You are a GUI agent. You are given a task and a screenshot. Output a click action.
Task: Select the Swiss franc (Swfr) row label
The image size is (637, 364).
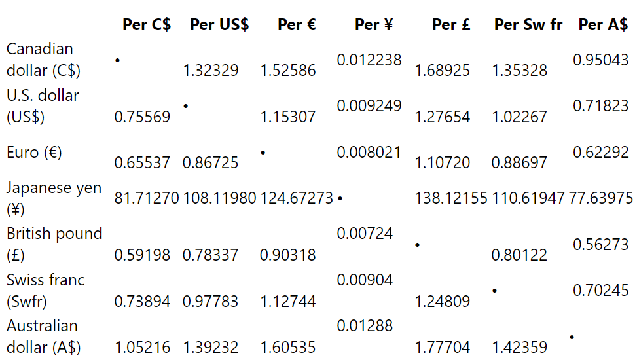point(45,291)
